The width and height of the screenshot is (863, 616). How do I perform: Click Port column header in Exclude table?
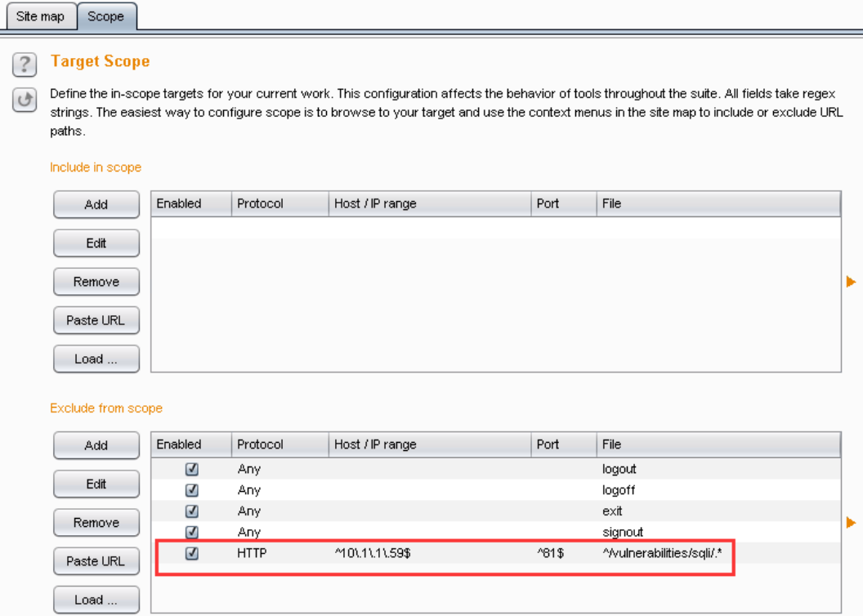click(x=564, y=445)
